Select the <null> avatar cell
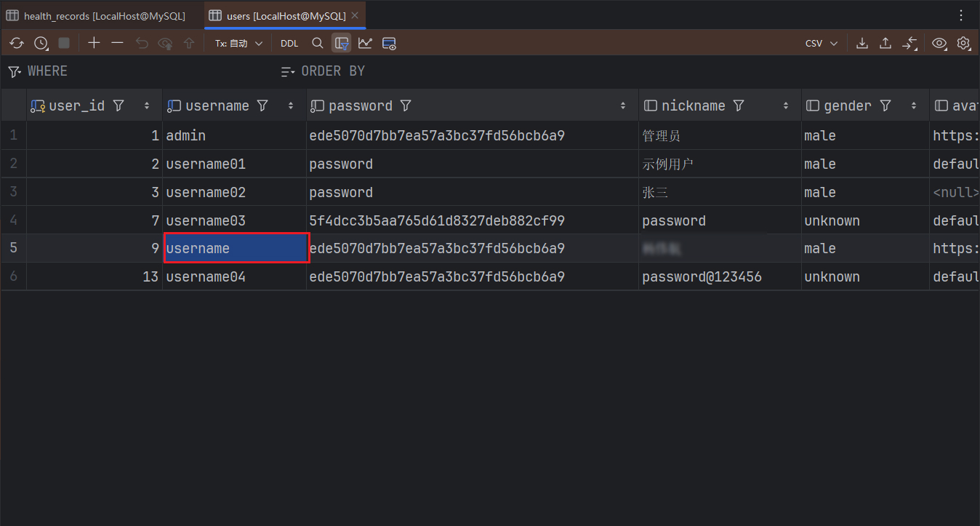Viewport: 980px width, 526px height. click(x=955, y=192)
